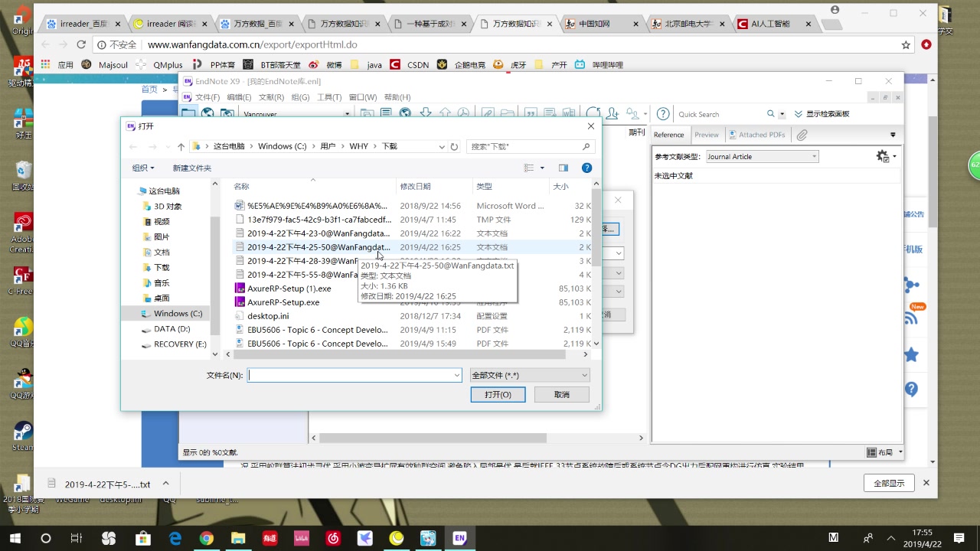
Task: Select 桌面 folder in navigation pane
Action: pos(161,298)
